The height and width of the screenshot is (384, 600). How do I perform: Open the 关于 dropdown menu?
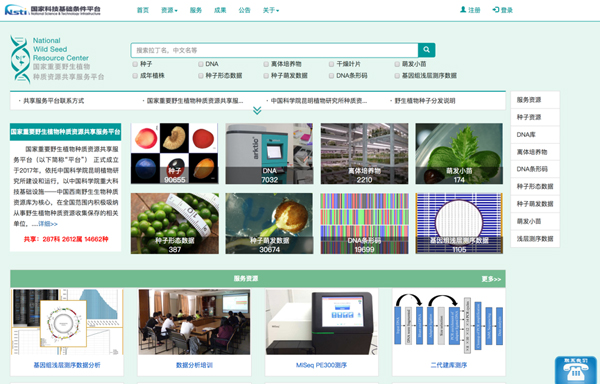click(x=271, y=10)
